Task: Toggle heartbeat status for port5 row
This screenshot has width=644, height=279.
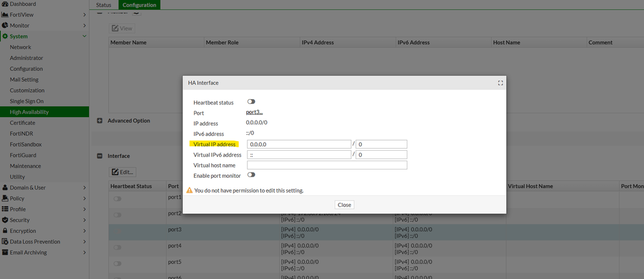Action: pyautogui.click(x=117, y=264)
